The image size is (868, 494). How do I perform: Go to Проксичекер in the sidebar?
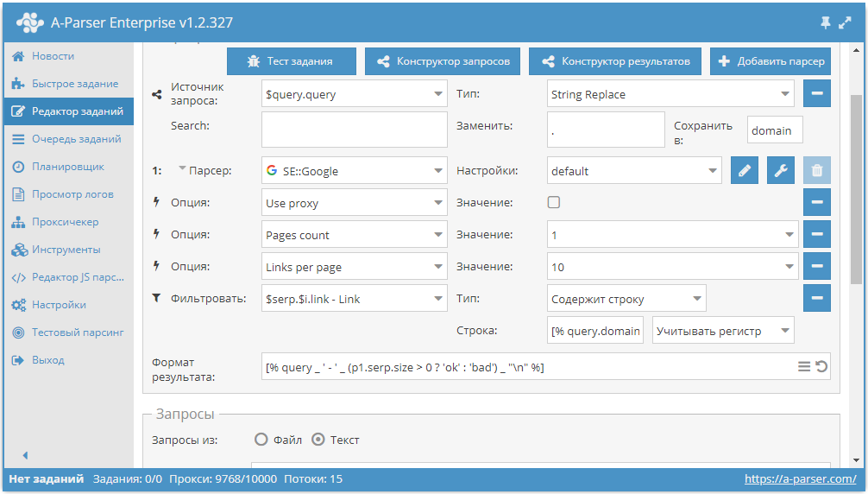click(x=69, y=222)
